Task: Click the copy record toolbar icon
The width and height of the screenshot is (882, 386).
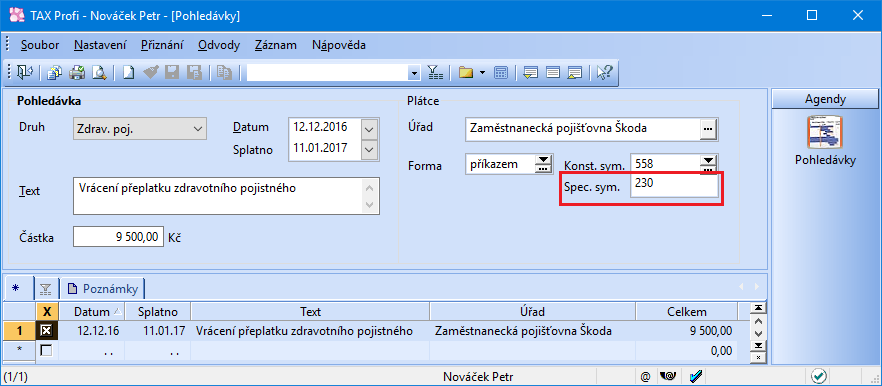Action: pyautogui.click(x=224, y=73)
